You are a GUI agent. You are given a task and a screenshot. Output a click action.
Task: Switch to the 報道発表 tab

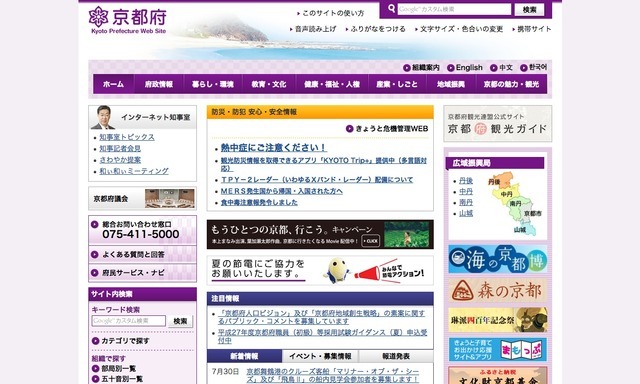pyautogui.click(x=396, y=356)
